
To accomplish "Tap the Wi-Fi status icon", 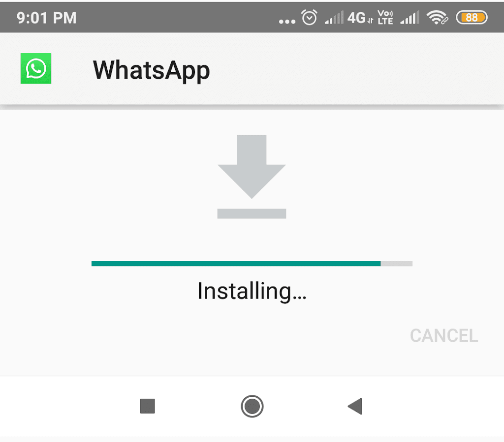I will tap(437, 17).
